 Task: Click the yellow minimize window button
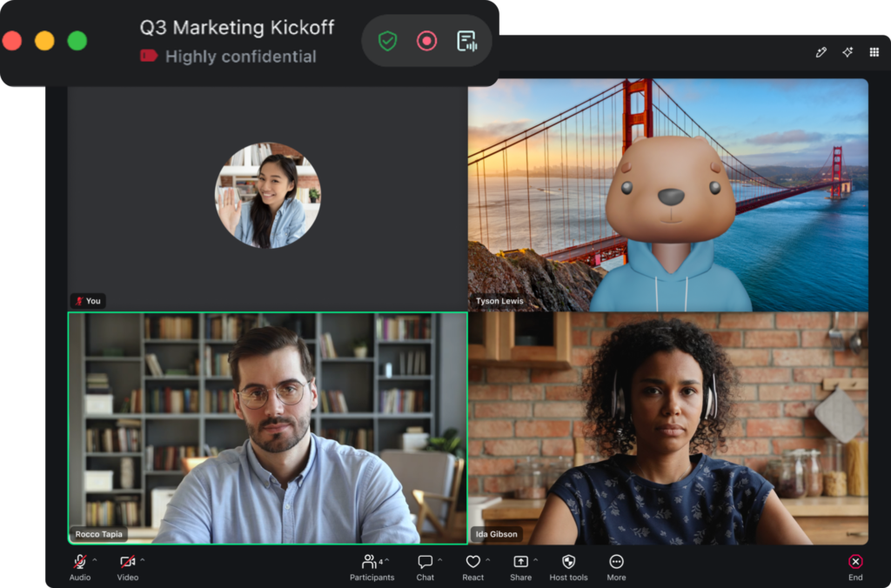pyautogui.click(x=44, y=41)
